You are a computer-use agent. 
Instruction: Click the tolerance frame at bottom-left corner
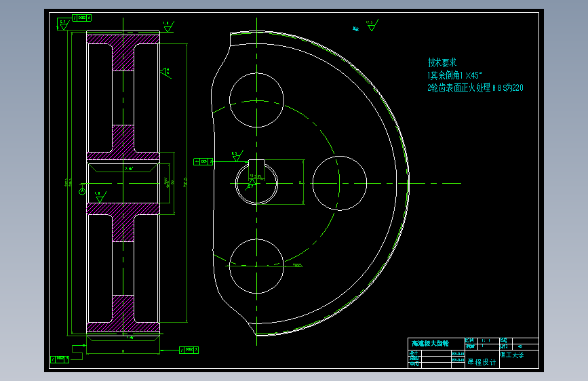[x=60, y=359]
